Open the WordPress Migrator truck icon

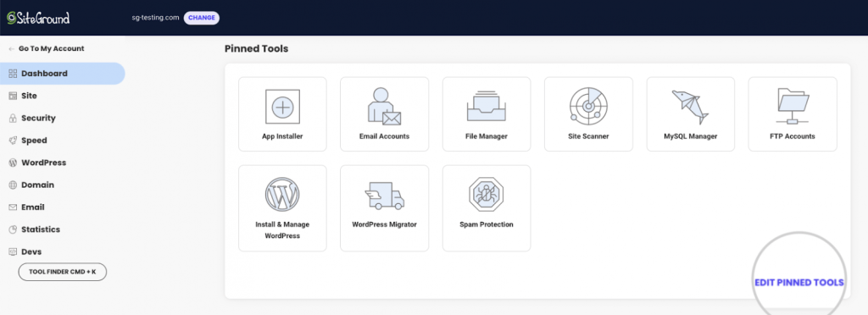click(384, 196)
